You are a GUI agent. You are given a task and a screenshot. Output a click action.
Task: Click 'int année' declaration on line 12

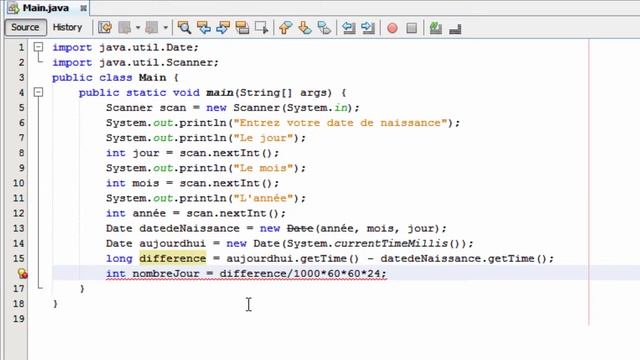136,213
